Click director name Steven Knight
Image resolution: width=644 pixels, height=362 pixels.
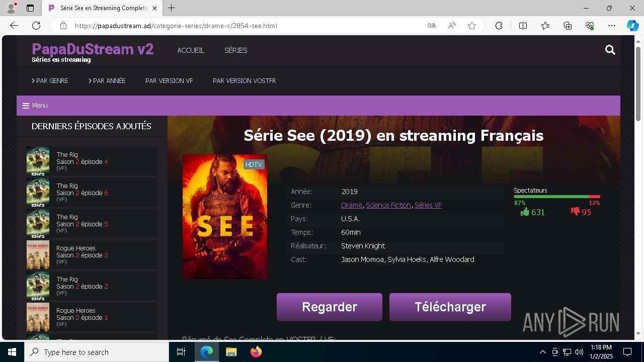[x=363, y=246]
